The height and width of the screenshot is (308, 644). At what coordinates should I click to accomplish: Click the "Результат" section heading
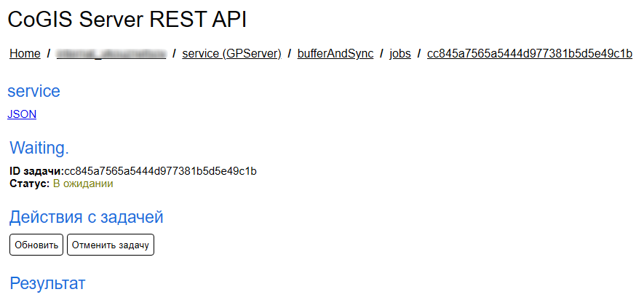[47, 283]
